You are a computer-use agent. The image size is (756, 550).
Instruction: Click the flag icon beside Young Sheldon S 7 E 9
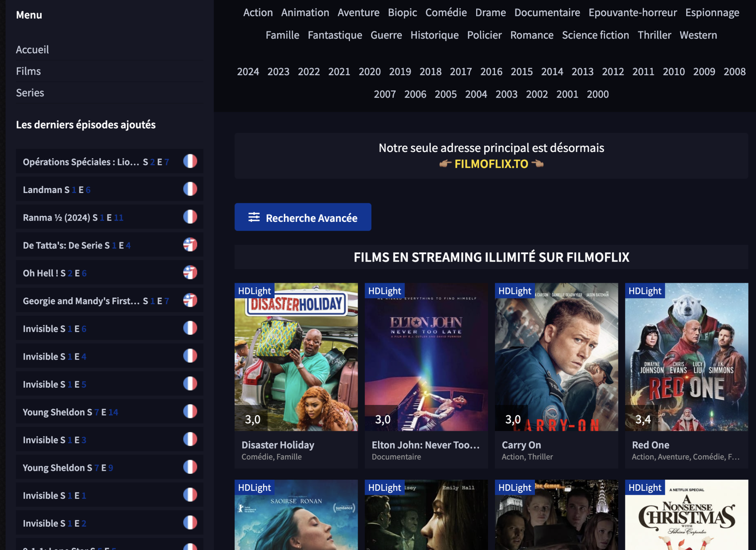point(190,467)
